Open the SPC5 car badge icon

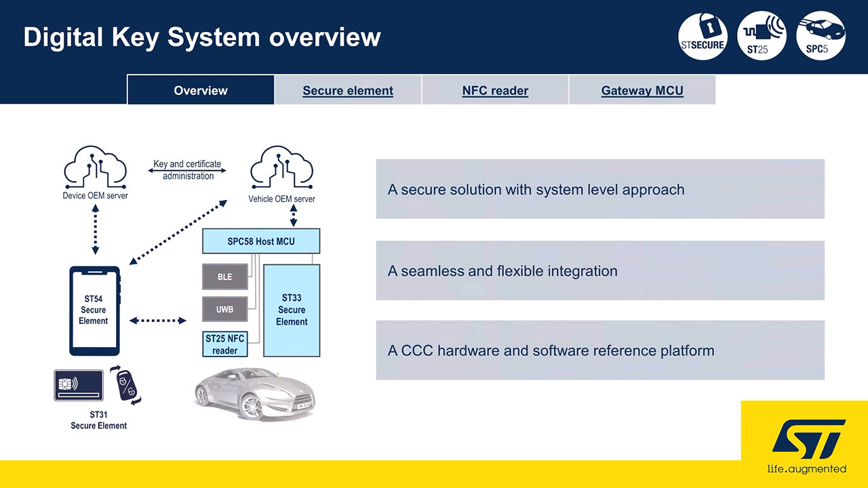tap(821, 35)
